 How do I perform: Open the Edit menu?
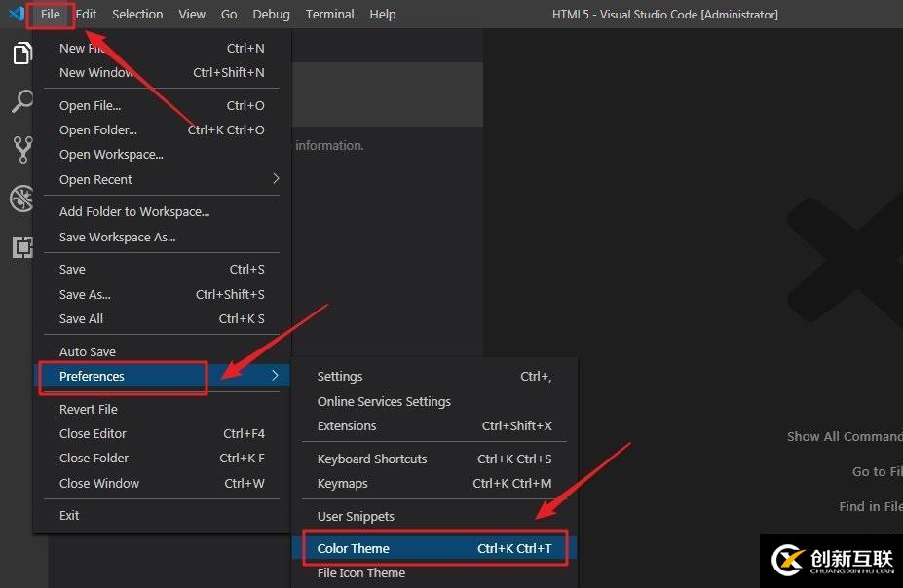[85, 14]
